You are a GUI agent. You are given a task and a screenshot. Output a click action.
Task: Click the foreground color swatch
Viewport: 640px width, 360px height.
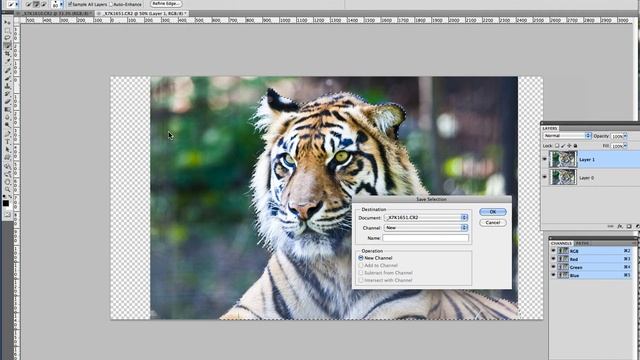pos(6,203)
